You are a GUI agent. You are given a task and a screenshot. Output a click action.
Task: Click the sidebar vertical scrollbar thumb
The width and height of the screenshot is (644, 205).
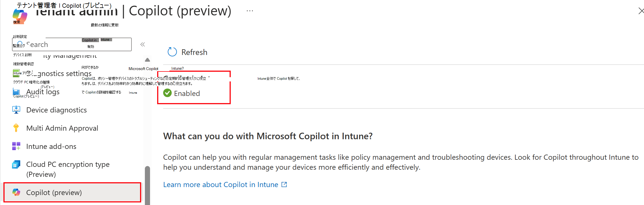coord(147,185)
